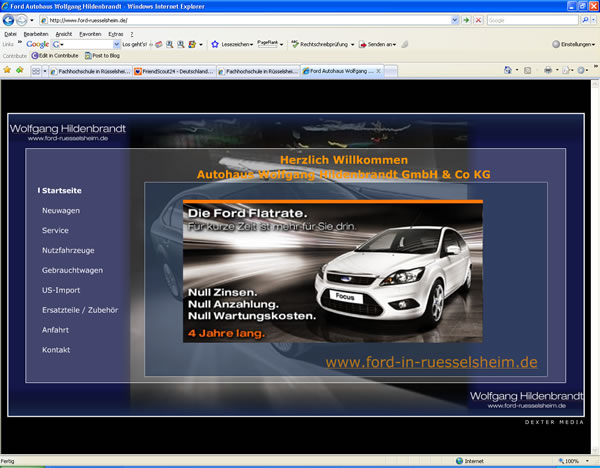Screen dimensions: 600x468
Task: Open the Gebrauchtwagen page link
Action: click(72, 270)
